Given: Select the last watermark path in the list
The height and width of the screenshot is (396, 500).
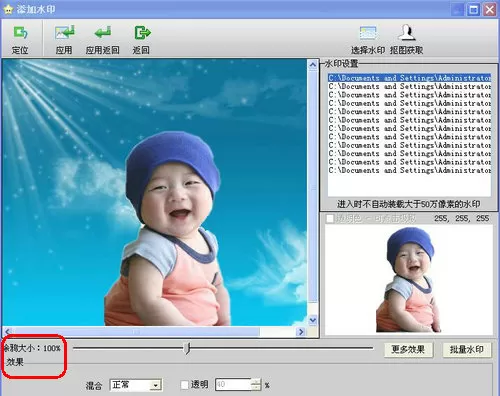Looking at the screenshot, I should [x=409, y=170].
